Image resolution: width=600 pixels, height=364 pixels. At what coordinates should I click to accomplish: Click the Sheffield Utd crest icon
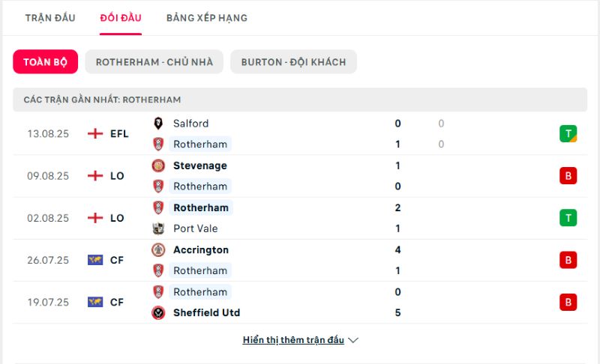[x=158, y=312]
